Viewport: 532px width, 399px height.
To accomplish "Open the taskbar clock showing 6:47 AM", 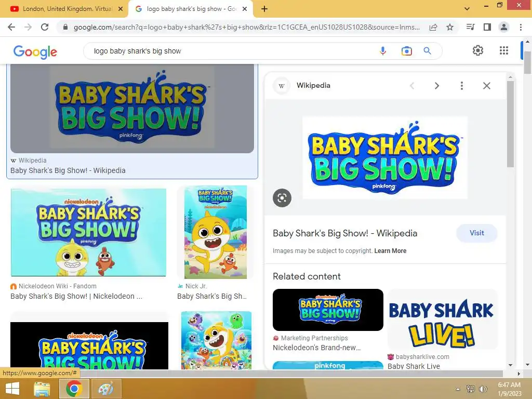I will point(509,389).
